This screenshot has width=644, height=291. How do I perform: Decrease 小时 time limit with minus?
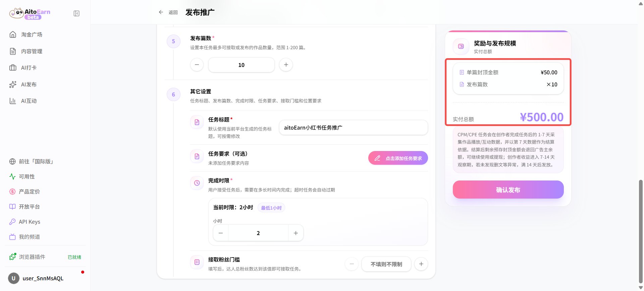click(x=221, y=233)
